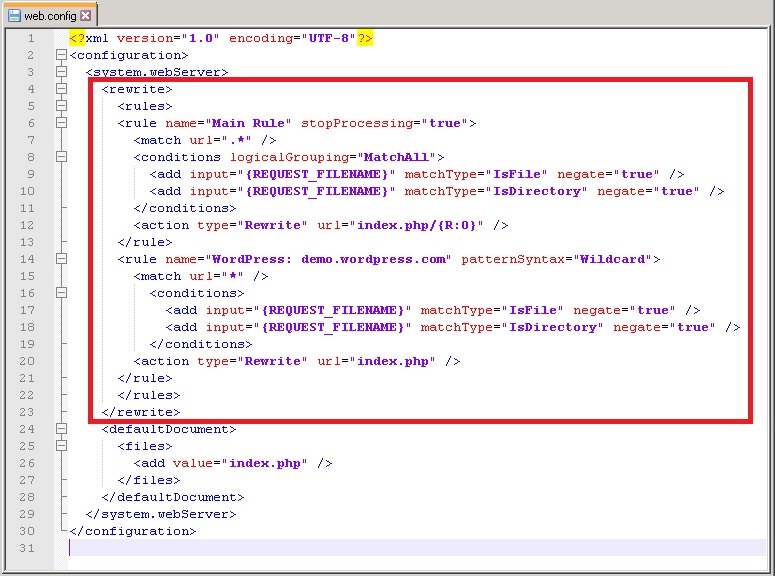This screenshot has height=576, width=775.
Task: Click "index.php" url on line 20
Action: [x=392, y=361]
